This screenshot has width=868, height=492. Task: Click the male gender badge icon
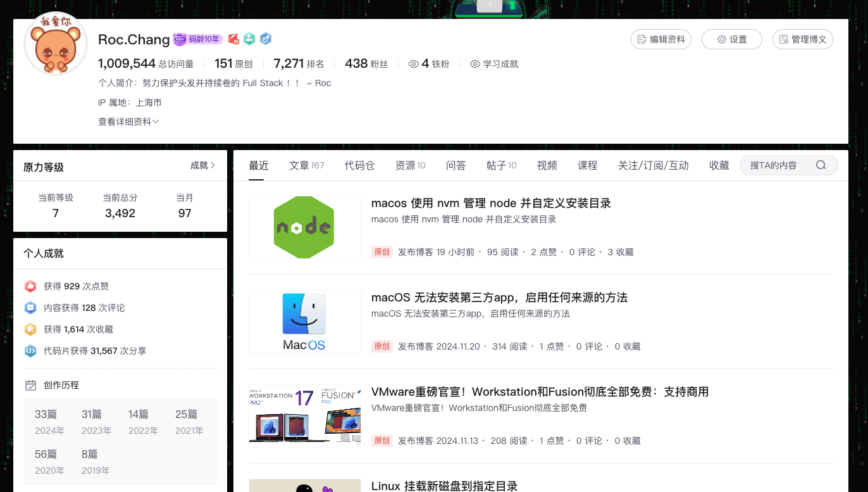tap(266, 39)
